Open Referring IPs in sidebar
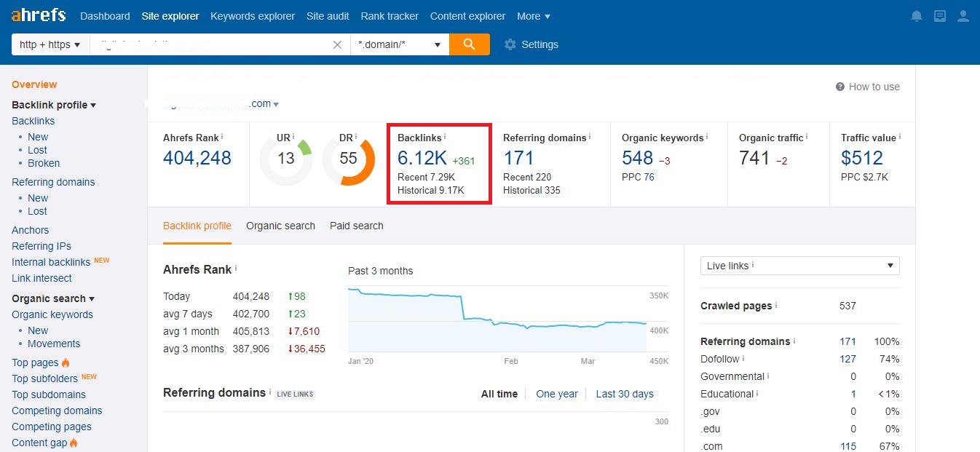Screen dimensions: 980x452 (42, 246)
